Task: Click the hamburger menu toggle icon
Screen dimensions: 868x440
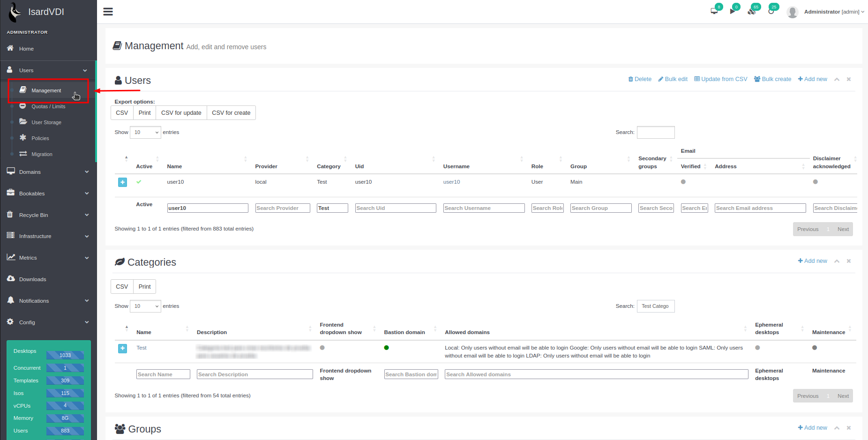Action: pyautogui.click(x=108, y=12)
